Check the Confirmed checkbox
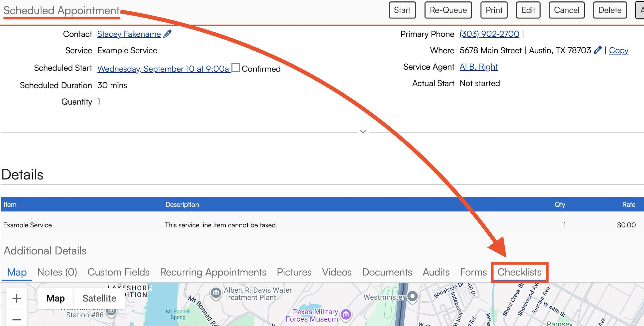 coord(235,68)
